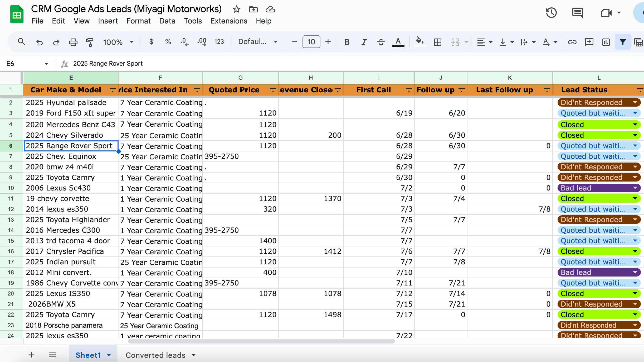Check the cloud save status

[270, 9]
